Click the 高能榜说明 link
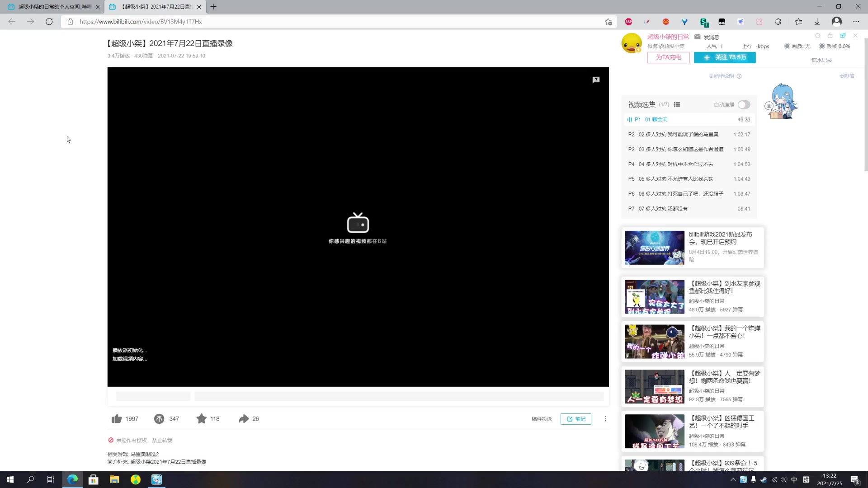Viewport: 868px width, 488px height. 721,76
